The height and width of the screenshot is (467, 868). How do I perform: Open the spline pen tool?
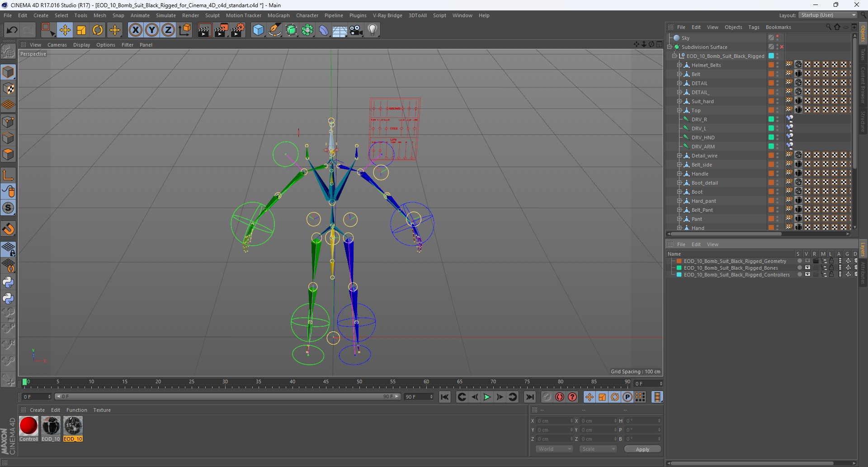(275, 30)
